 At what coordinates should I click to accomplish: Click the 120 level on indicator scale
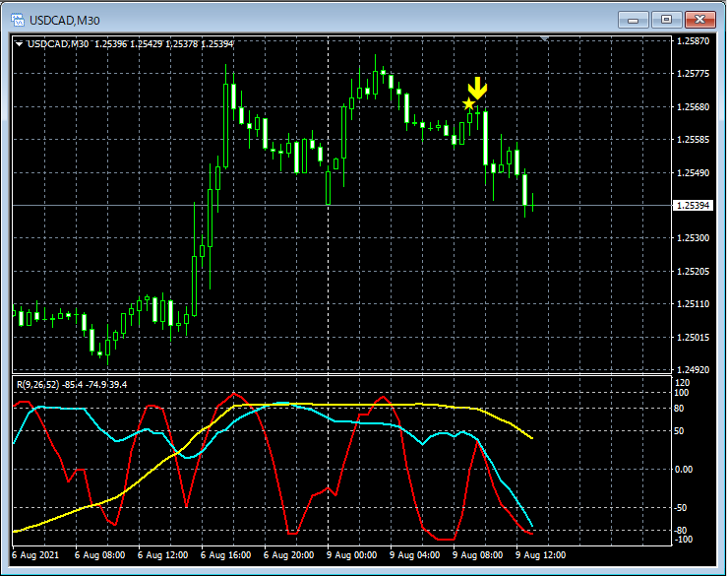[683, 383]
